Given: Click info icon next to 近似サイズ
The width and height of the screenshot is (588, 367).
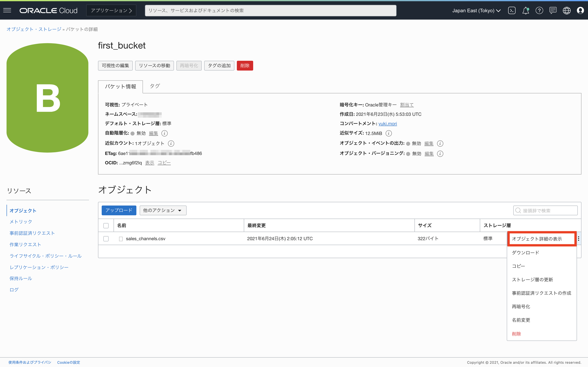Looking at the screenshot, I should (x=389, y=133).
